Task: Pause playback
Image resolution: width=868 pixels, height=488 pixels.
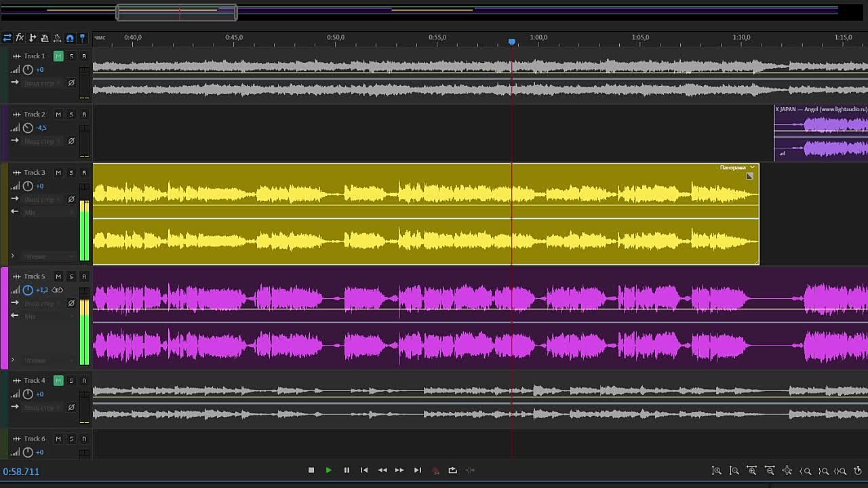Action: pos(347,470)
